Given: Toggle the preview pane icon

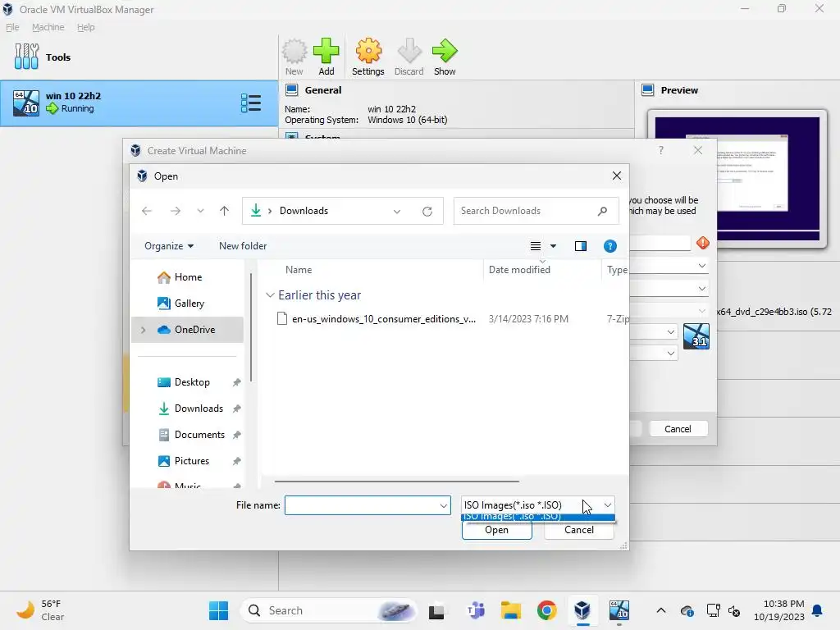Looking at the screenshot, I should (x=581, y=246).
